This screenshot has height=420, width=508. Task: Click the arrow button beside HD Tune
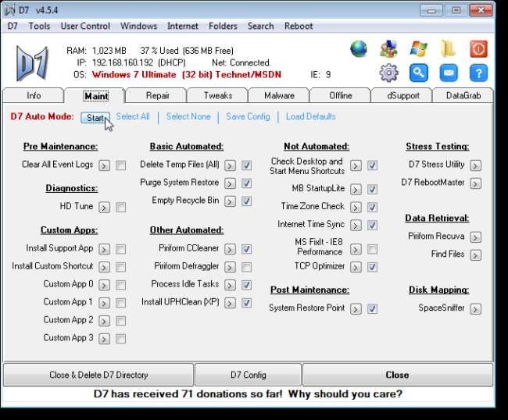pos(105,208)
